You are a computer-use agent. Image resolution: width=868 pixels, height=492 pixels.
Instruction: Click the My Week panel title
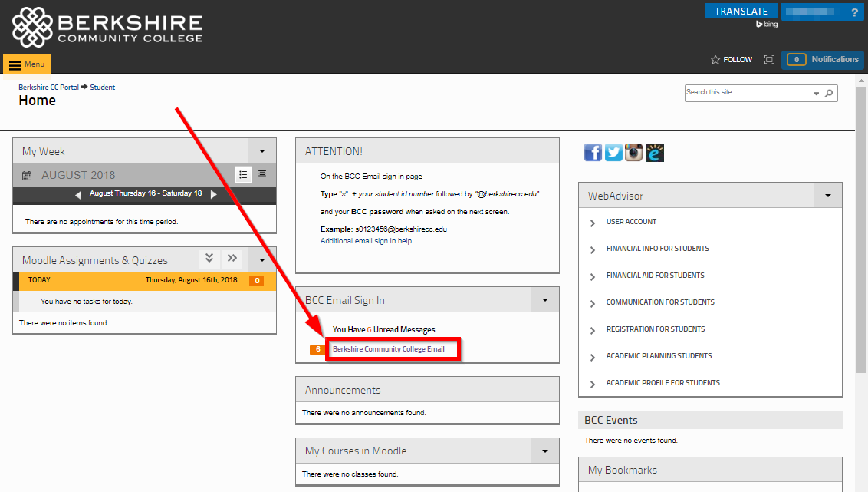[43, 151]
